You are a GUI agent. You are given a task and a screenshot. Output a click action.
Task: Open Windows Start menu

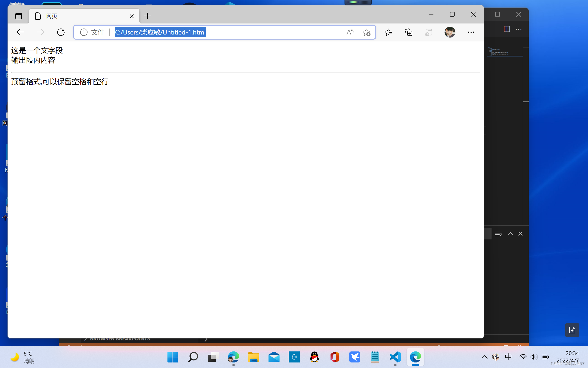pyautogui.click(x=173, y=357)
